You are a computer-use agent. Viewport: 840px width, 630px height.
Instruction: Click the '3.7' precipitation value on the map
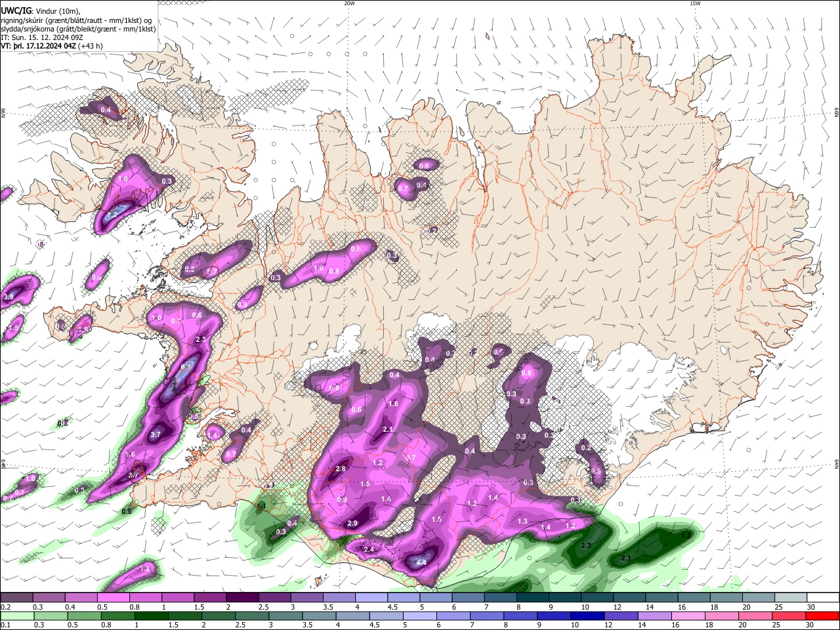click(156, 434)
